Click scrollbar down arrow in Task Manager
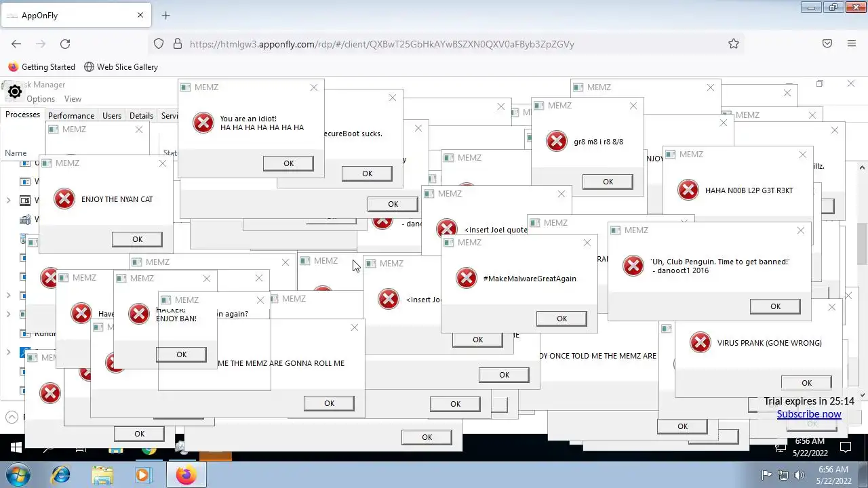 click(x=863, y=395)
